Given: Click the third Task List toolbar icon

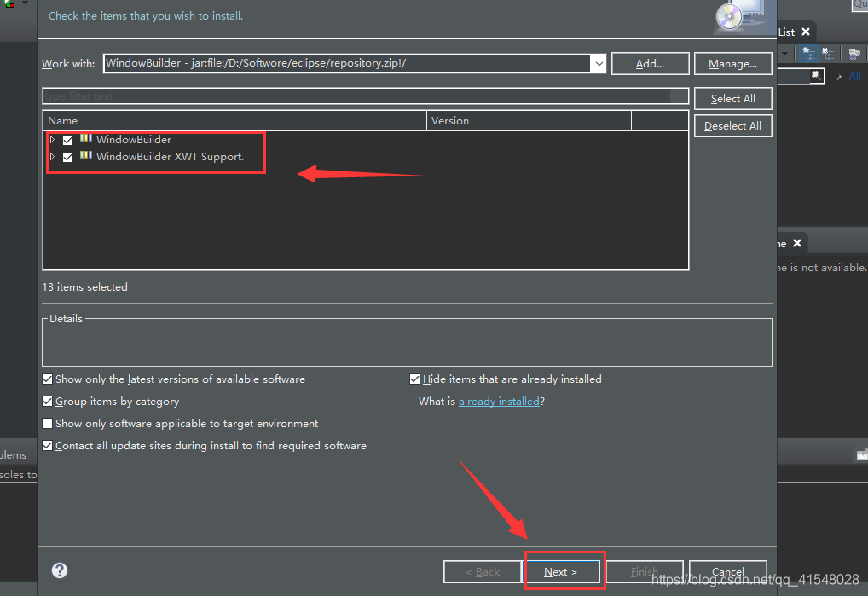Looking at the screenshot, I should point(854,54).
